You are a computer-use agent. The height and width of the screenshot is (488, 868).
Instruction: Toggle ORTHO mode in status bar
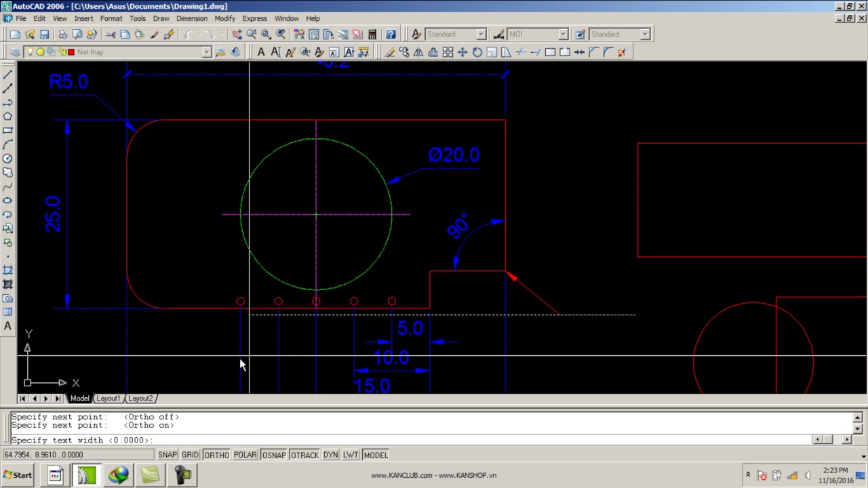pyautogui.click(x=216, y=455)
